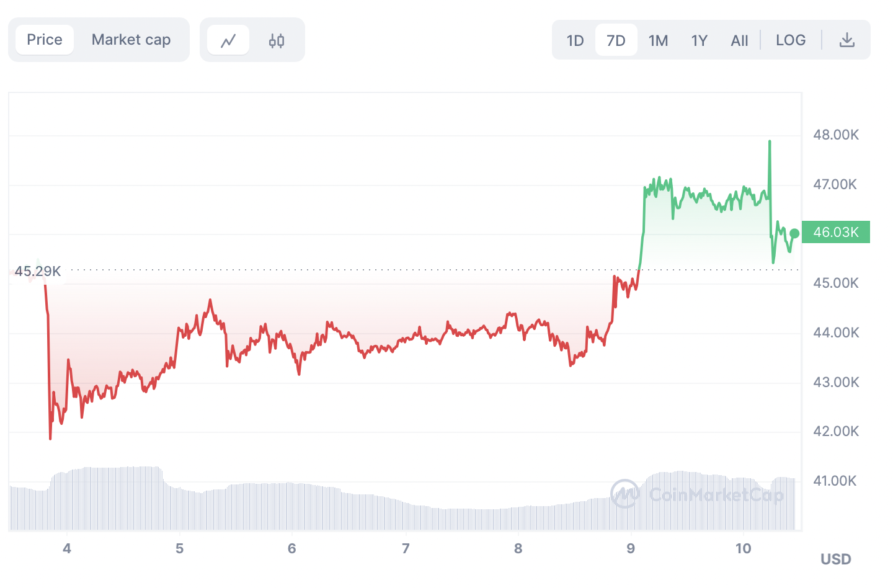
Task: Click the green current price dot
Action: 794,233
